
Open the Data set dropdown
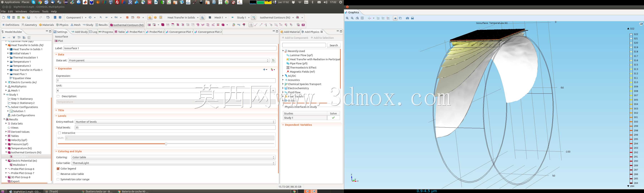[169, 61]
